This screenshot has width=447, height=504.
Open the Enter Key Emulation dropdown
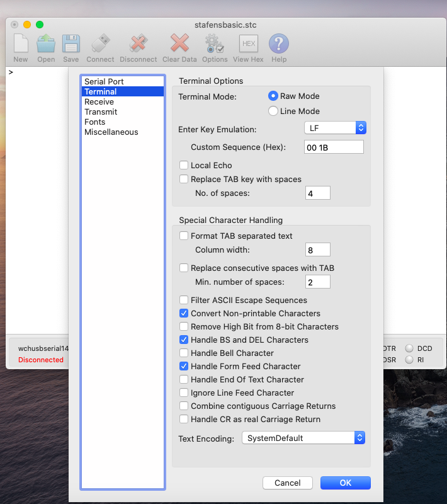coord(335,128)
